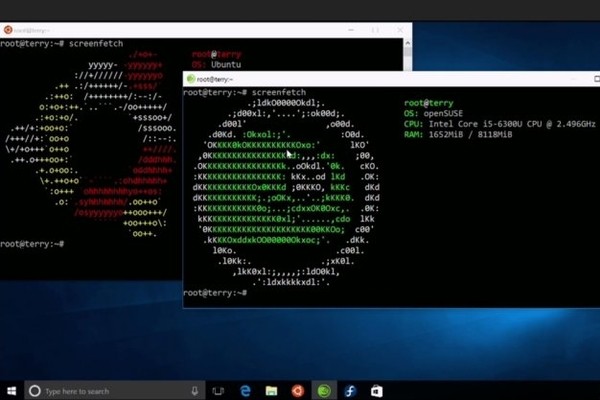Click the screenfetch command in the Ubuntu terminal
This screenshot has width=600, height=400.
[96, 44]
